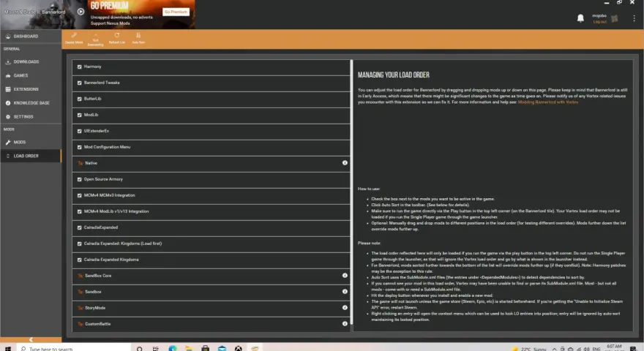Open the notifications bell
Viewport: 644px width, 351px height.
580,18
